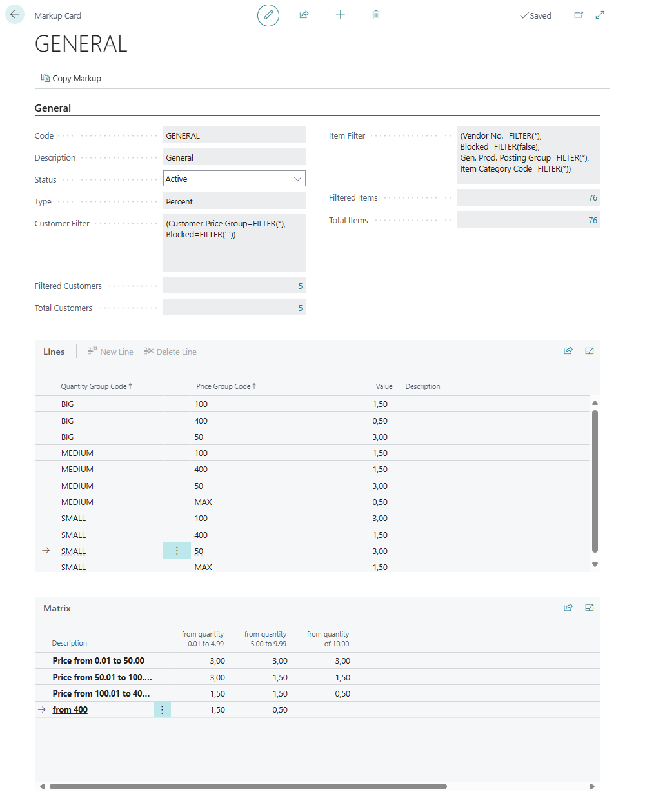This screenshot has width=645, height=812.
Task: Click the plus icon to create new
Action: (341, 15)
